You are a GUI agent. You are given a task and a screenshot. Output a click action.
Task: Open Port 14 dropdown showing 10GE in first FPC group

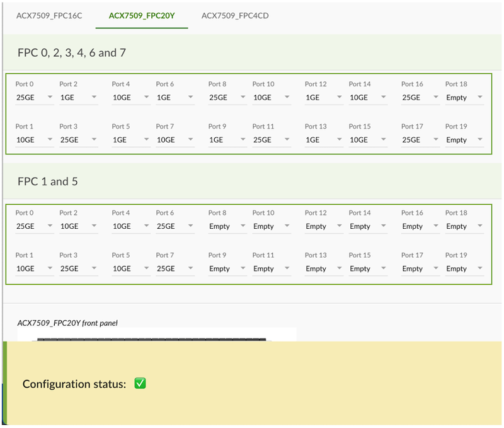tap(368, 98)
